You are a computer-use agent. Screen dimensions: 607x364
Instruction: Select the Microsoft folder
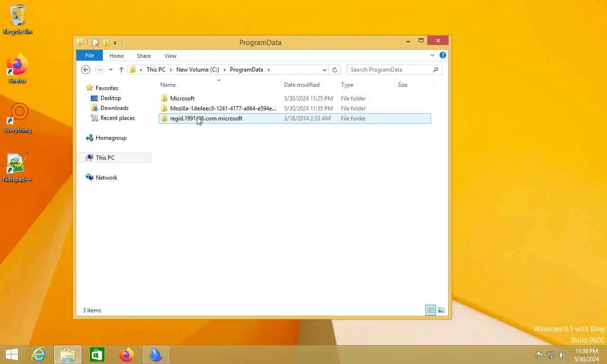click(294, 99)
